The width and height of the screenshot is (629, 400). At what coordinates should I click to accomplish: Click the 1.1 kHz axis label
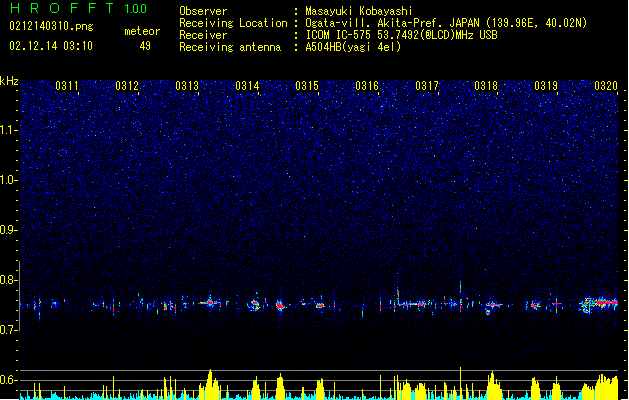(9, 130)
